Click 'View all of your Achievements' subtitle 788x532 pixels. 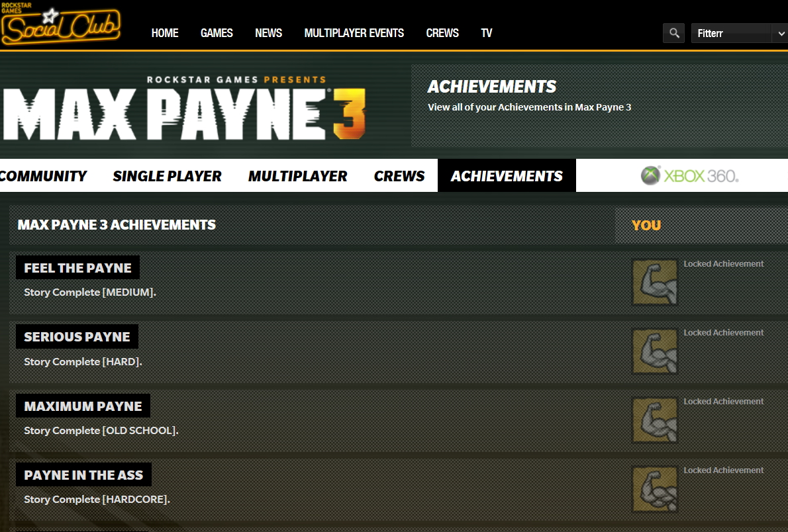[529, 107]
